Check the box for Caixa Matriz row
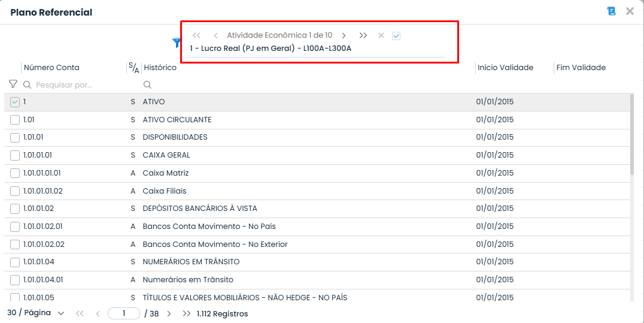The width and height of the screenshot is (644, 323). click(x=15, y=173)
